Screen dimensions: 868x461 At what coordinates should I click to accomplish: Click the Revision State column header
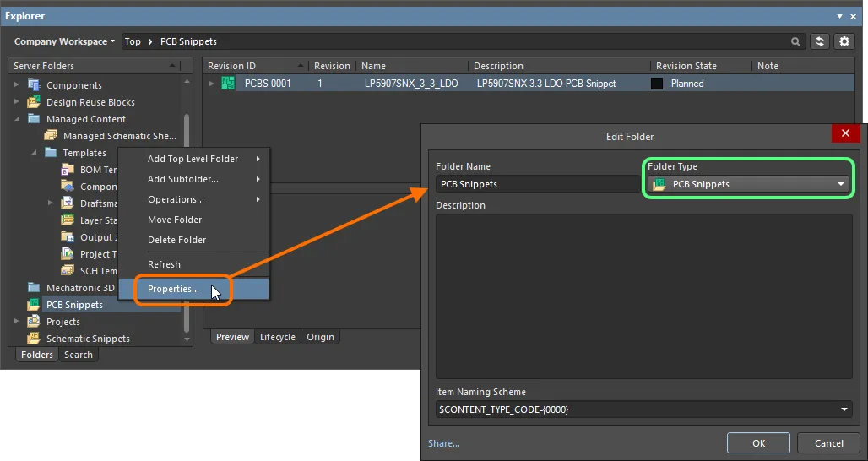(x=702, y=66)
